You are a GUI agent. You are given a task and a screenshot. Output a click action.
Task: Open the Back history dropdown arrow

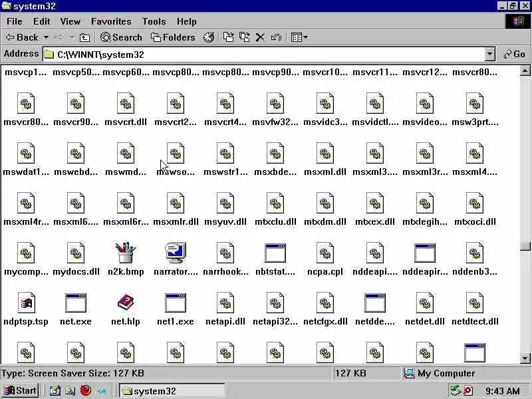tap(46, 37)
